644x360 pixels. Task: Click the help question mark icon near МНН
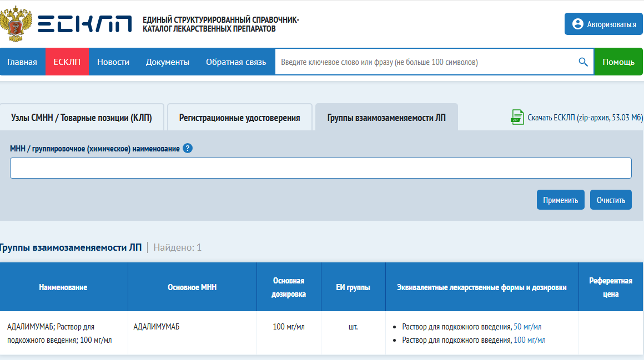[x=188, y=149]
